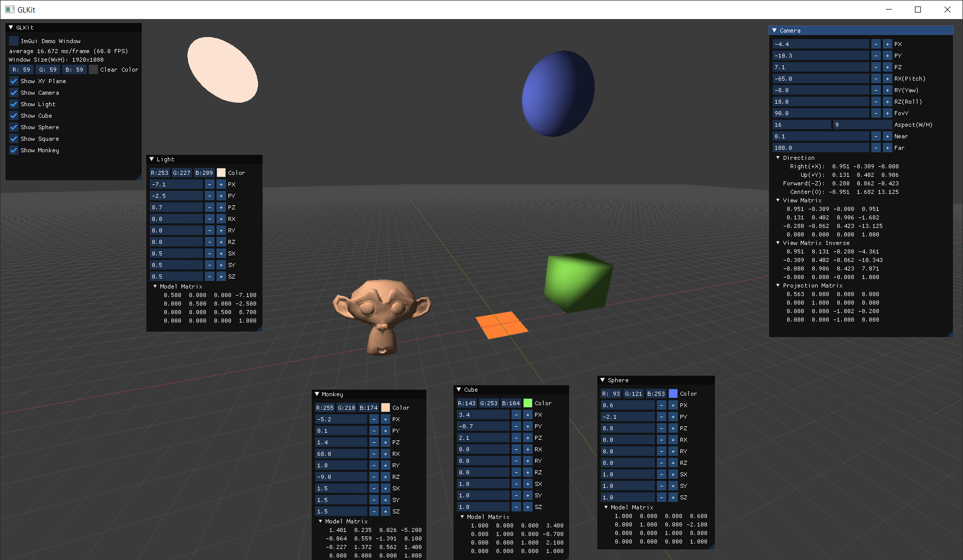Screen dimensions: 963x560
Task: Collapse Monkey Model Matrix tree
Action: (x=321, y=521)
